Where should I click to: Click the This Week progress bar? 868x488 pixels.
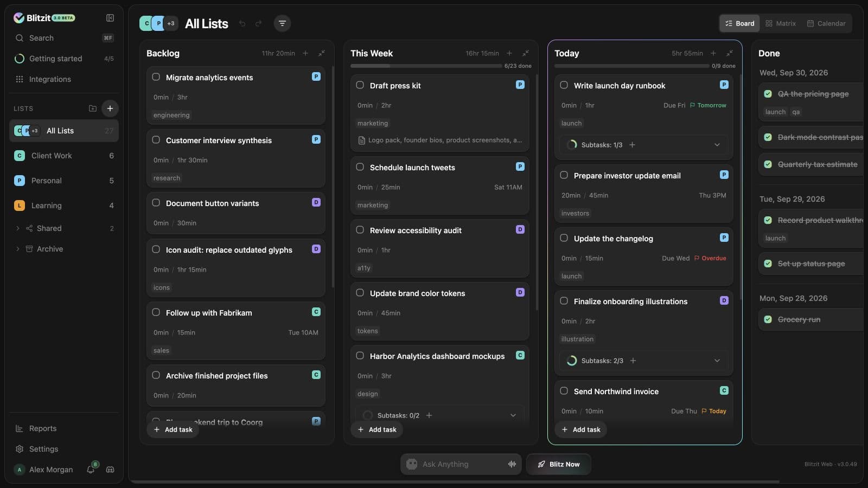426,66
